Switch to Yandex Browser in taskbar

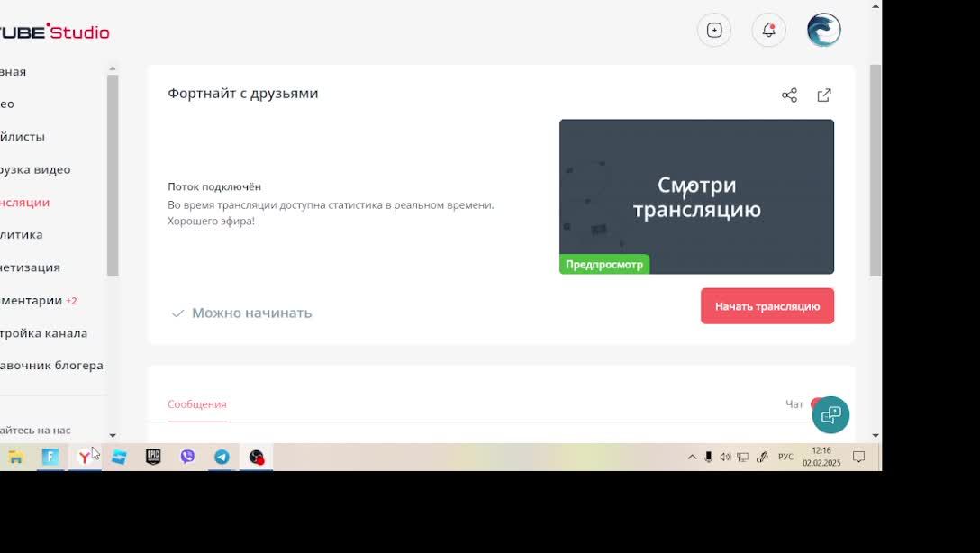[x=85, y=458]
